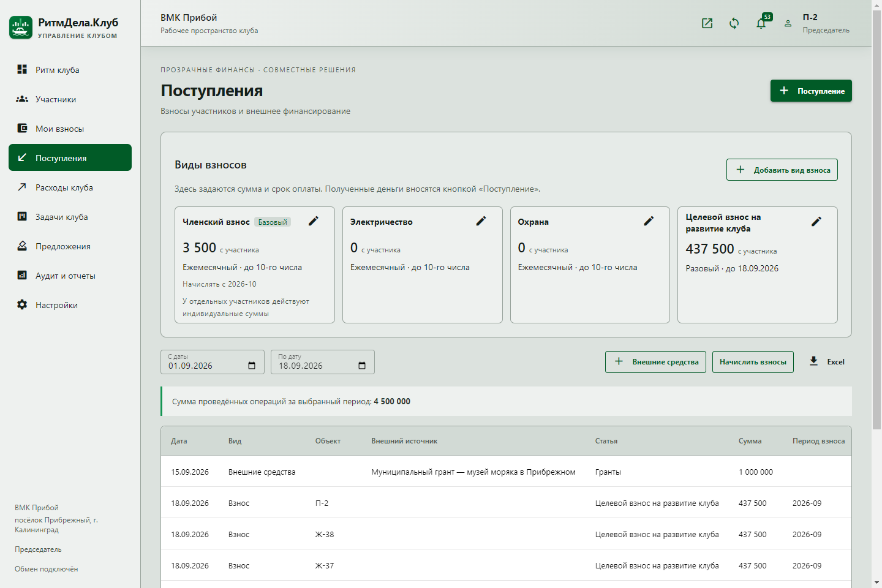Select Поступления in sidebar
The image size is (882, 588).
(70, 157)
